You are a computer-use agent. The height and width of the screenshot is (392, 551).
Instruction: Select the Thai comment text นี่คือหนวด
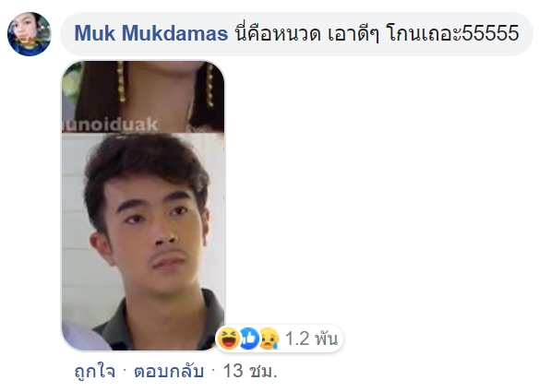tap(278, 33)
